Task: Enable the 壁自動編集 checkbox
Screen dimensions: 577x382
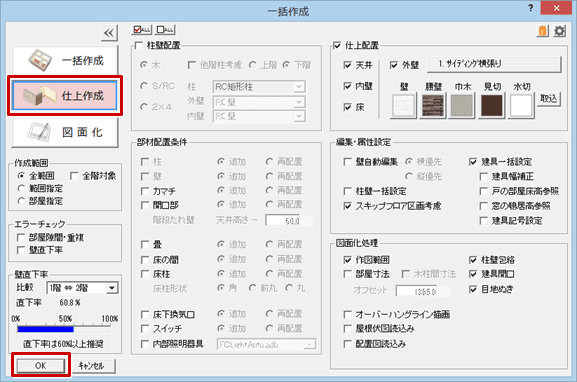Action: pyautogui.click(x=347, y=162)
